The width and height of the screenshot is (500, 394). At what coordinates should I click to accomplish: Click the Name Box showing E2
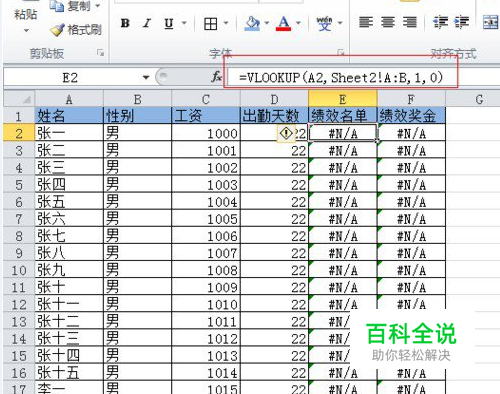pyautogui.click(x=71, y=78)
